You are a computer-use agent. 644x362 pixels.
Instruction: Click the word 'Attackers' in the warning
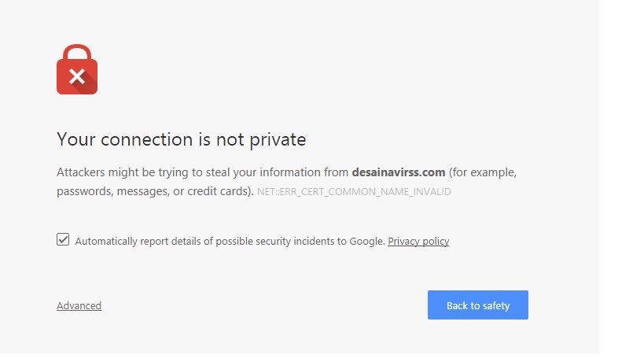pyautogui.click(x=80, y=172)
